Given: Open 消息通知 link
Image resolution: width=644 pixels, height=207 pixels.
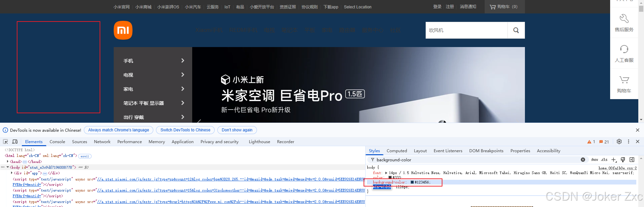Looking at the screenshot, I should (x=468, y=7).
